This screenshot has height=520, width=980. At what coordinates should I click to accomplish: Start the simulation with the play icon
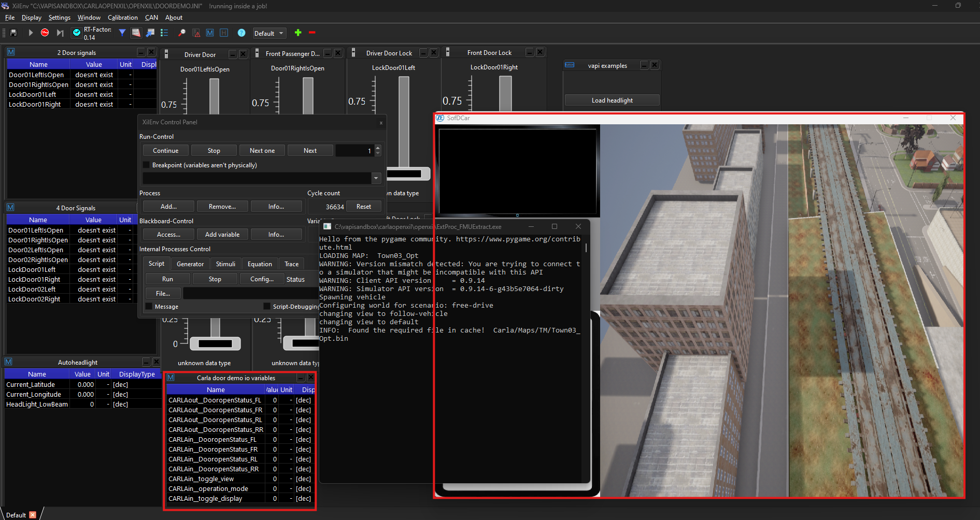[31, 32]
